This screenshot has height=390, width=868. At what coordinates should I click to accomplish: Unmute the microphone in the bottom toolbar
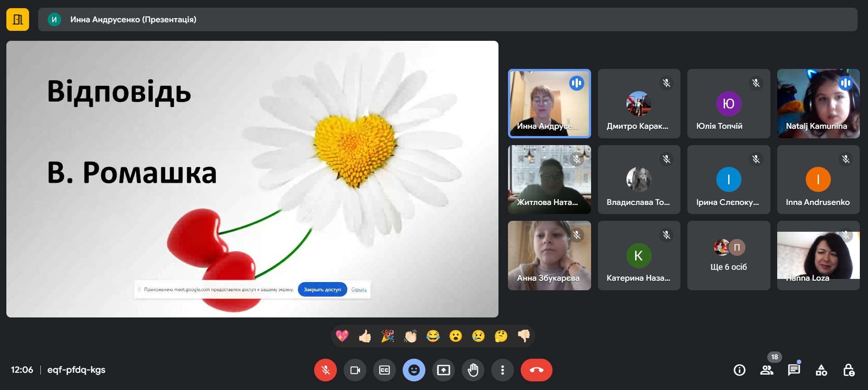coord(325,370)
